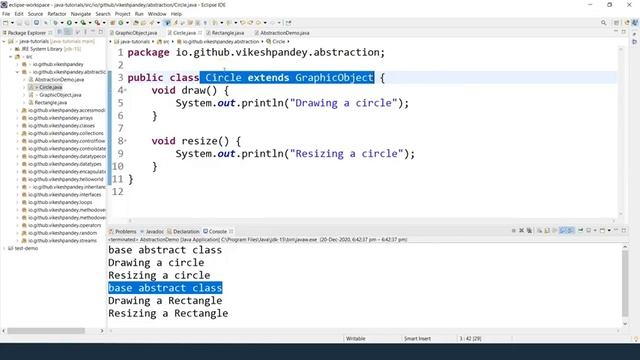Viewport: 640px width, 360px height.
Task: Maximize the Package Explorer panel
Action: click(100, 31)
